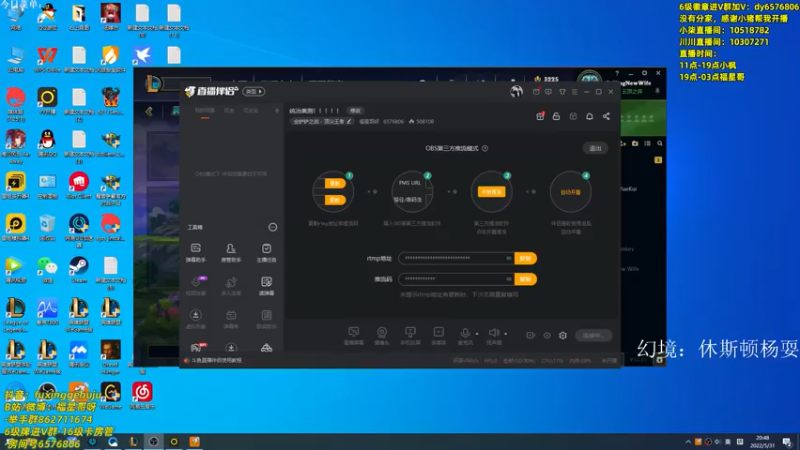Viewport: 800px width, 450px height.
Task: Click the title bar message icon with red dot
Action: click(536, 92)
